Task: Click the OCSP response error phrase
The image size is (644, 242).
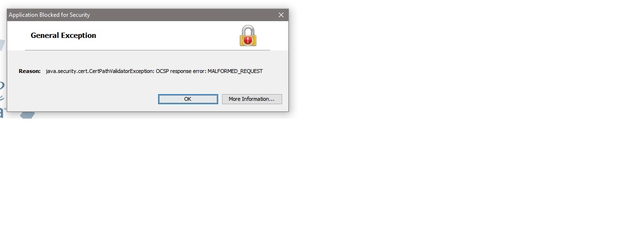Action: point(181,71)
